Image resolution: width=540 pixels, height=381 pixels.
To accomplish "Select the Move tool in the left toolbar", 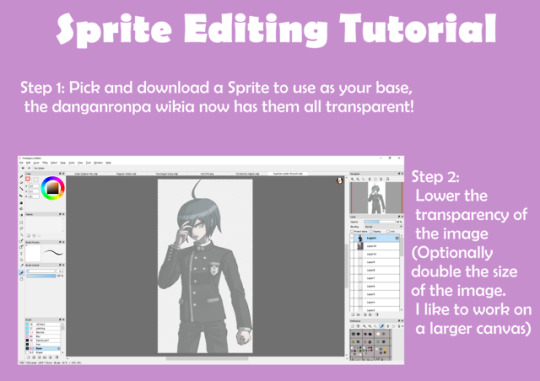I will click(21, 196).
